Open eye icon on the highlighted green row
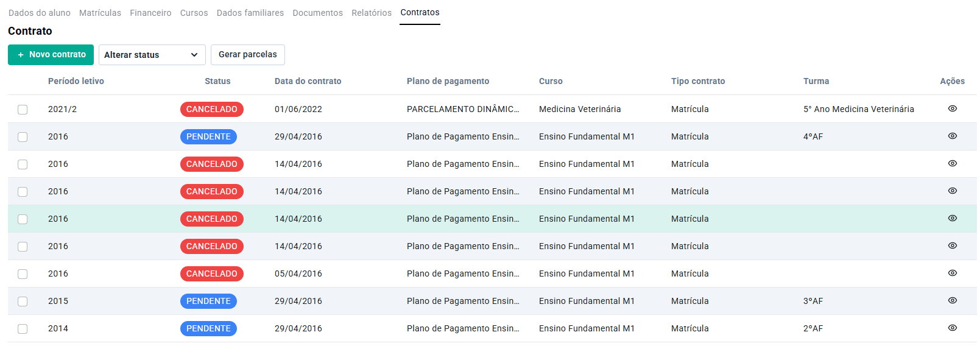The width and height of the screenshot is (980, 360). pos(953,218)
